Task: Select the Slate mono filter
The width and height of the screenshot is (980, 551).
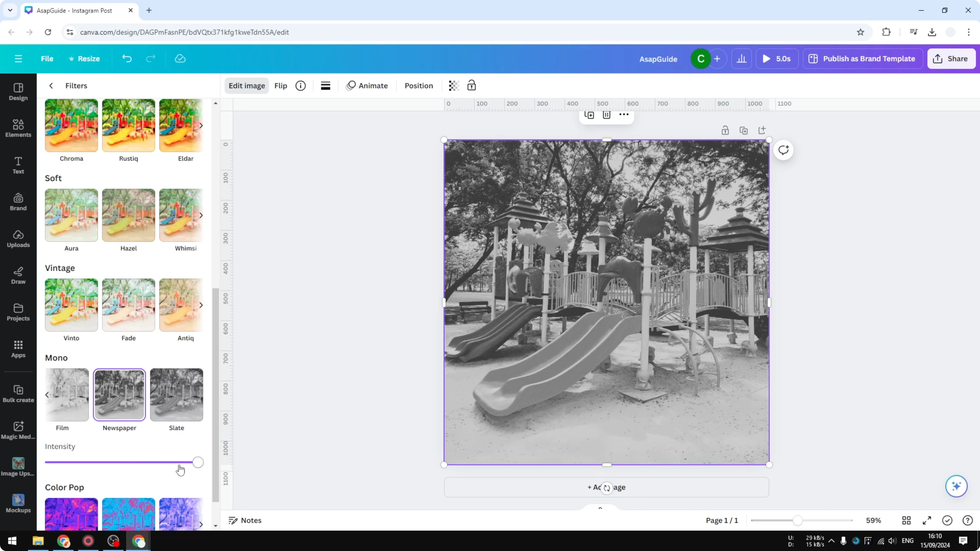Action: click(x=177, y=395)
